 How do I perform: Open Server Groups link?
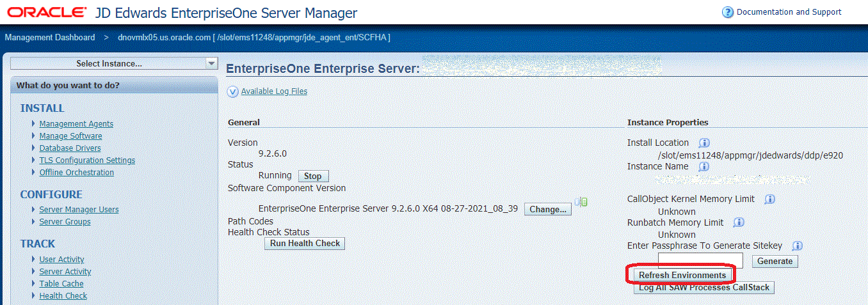pos(65,222)
